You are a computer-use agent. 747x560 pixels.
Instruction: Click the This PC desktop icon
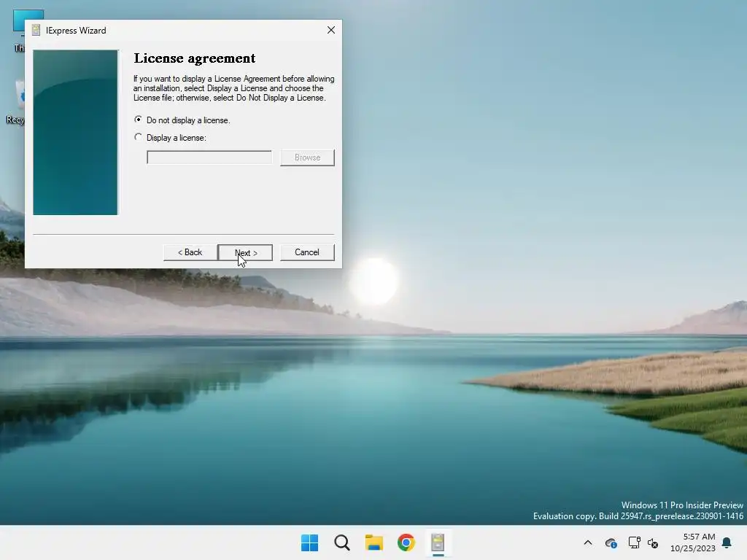pos(19,29)
